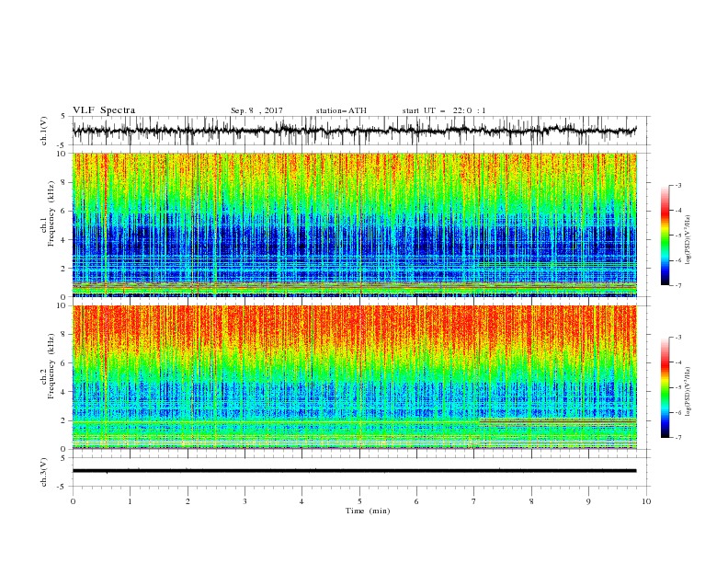Select the ch.2 color bar "log(PSD)(V²/Hz)" label
728x563 pixels.
tap(688, 392)
